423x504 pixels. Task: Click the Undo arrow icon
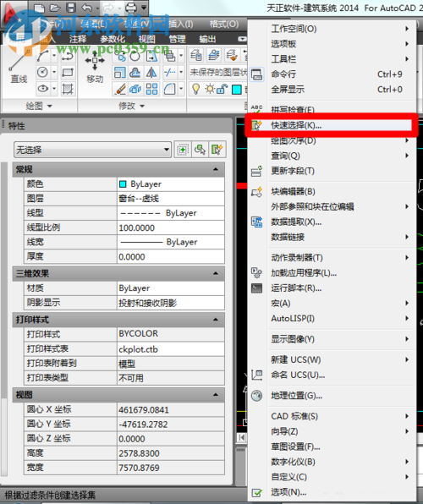coord(86,8)
